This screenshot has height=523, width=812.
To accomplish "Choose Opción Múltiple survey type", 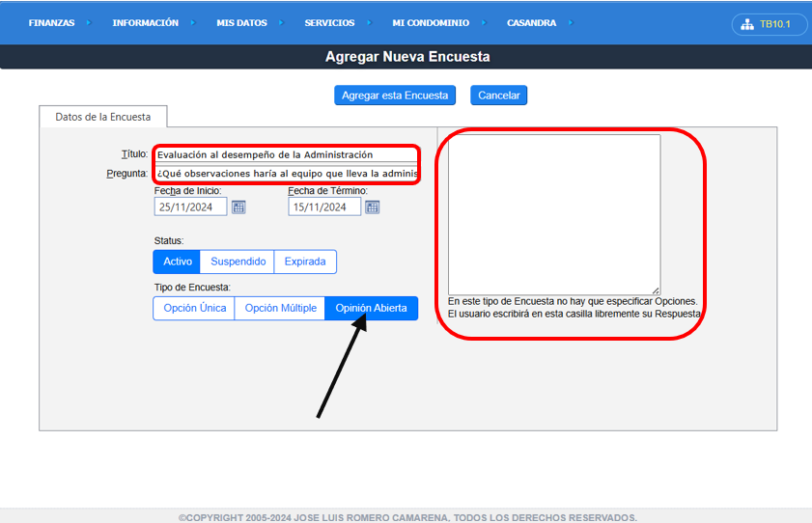I will click(x=280, y=309).
